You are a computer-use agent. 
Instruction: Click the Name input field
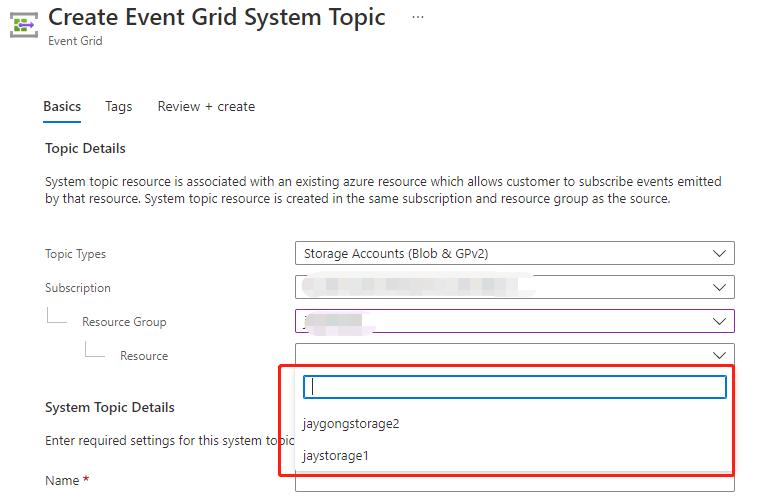(515, 483)
